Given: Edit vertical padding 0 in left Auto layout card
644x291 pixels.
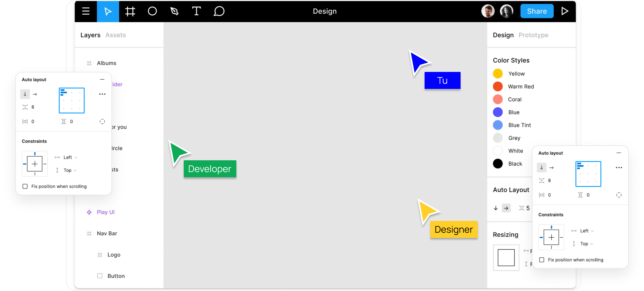Looking at the screenshot, I should pos(71,121).
